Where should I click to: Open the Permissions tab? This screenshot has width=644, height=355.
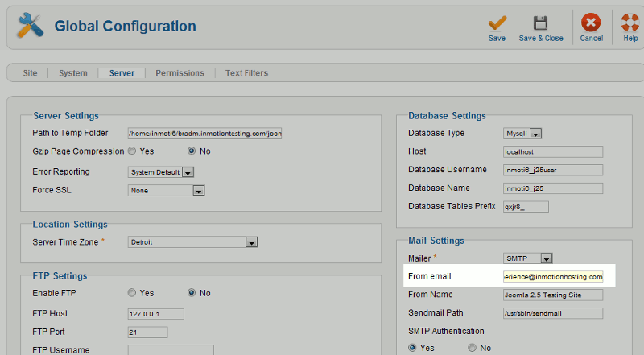(180, 73)
